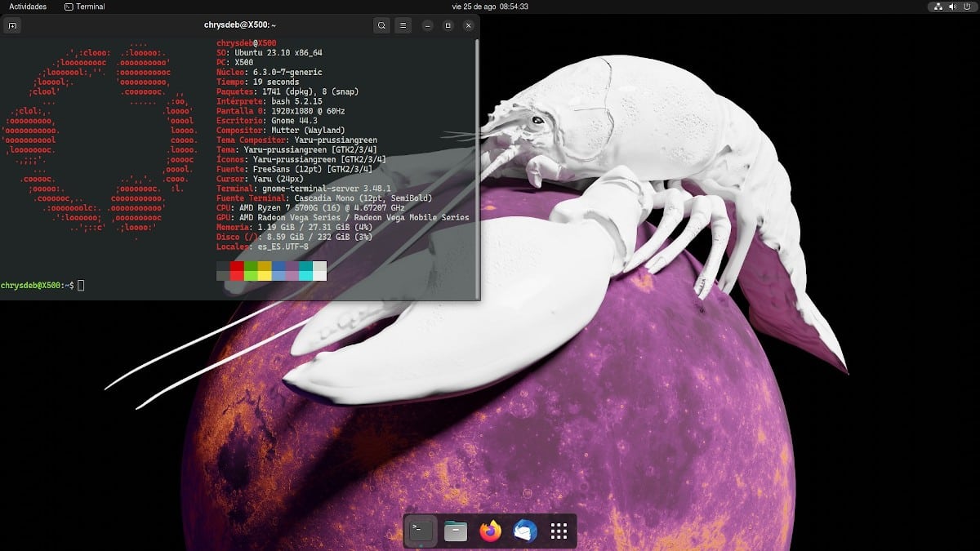Open Thunderbird mail from the dock
Screen dimensions: 980x551
point(524,531)
